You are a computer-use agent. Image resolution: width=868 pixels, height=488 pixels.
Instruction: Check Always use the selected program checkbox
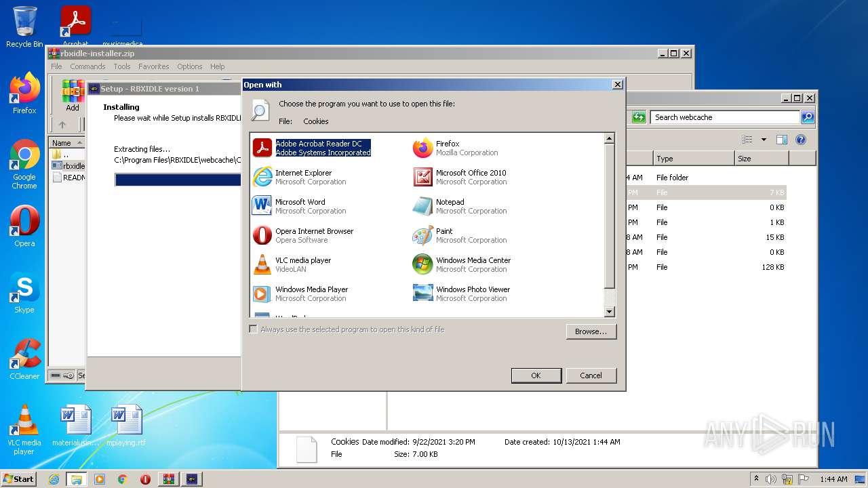pos(254,329)
